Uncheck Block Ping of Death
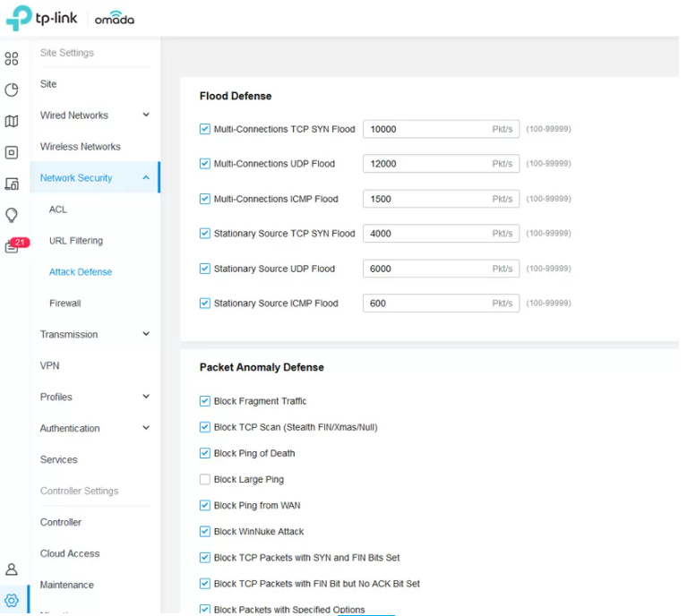The image size is (687, 616). point(205,454)
